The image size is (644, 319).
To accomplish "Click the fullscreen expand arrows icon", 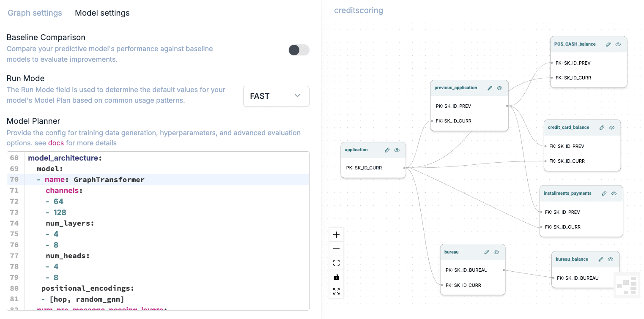I will point(336,292).
